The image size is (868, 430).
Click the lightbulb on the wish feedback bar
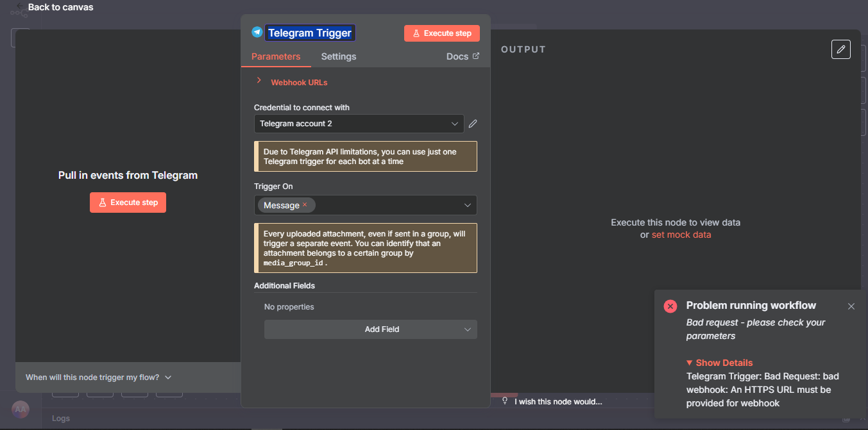506,401
